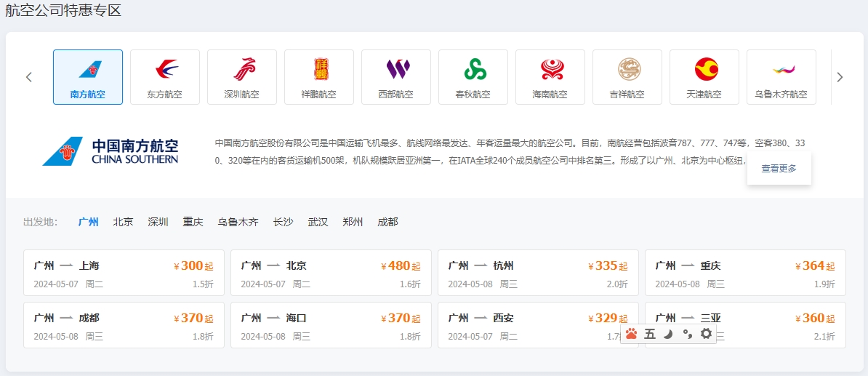This screenshot has height=376, width=868.
Task: Switch departure city to 北京
Action: [x=123, y=222]
